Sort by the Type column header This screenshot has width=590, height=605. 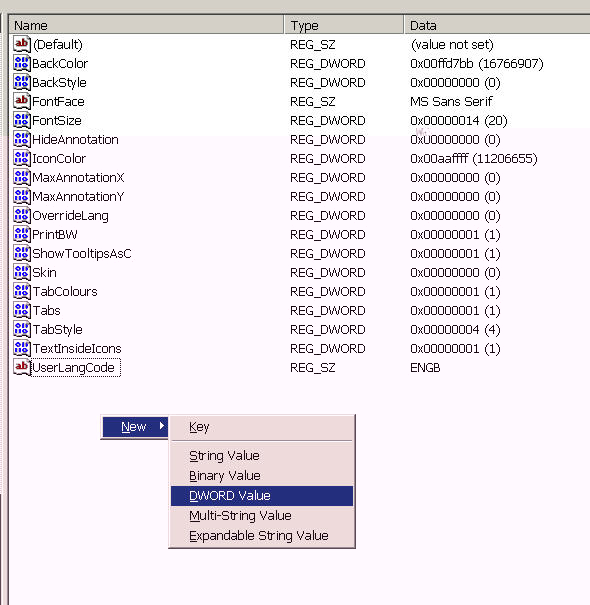(344, 25)
